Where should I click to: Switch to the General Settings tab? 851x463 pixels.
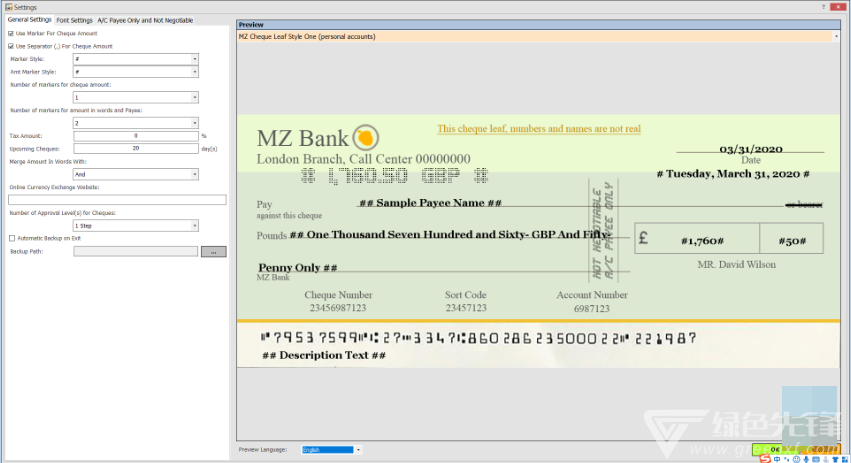(x=29, y=20)
